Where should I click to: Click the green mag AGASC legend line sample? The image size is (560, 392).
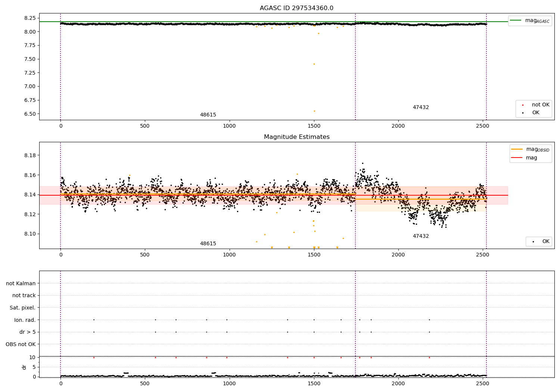pyautogui.click(x=516, y=21)
